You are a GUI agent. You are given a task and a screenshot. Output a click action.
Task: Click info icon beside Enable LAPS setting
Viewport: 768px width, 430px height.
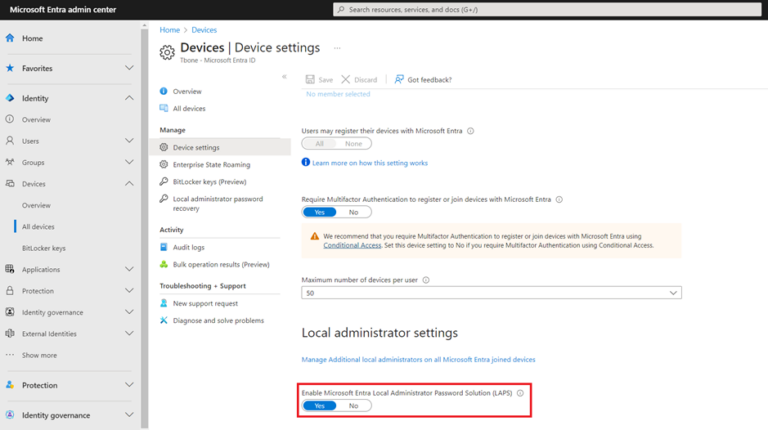point(520,393)
